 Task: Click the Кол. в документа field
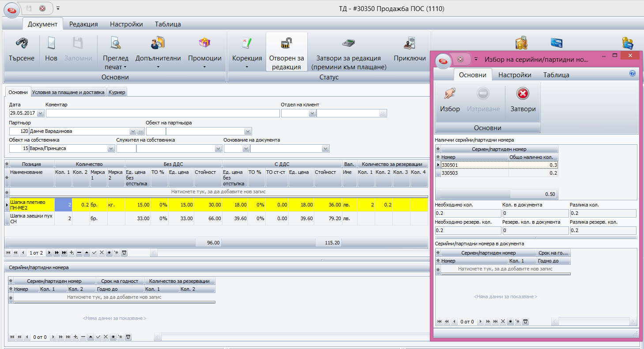point(535,213)
